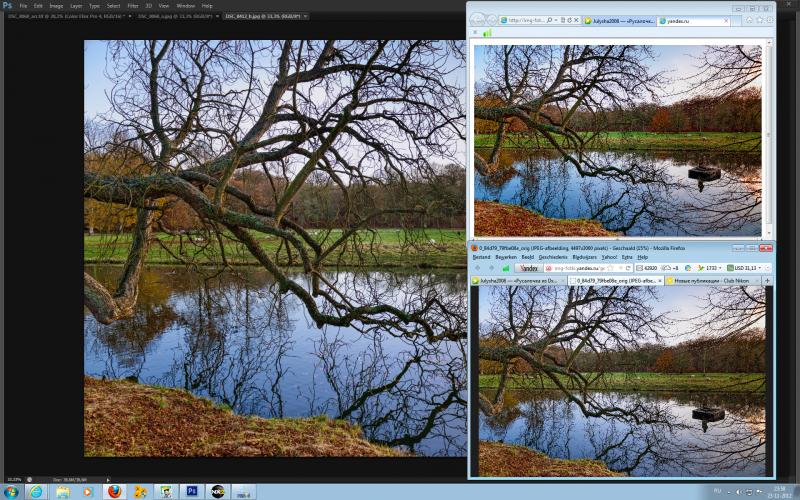This screenshot has height=500, width=800.
Task: Click the Internet Explorer refresh icon
Action: [x=569, y=20]
